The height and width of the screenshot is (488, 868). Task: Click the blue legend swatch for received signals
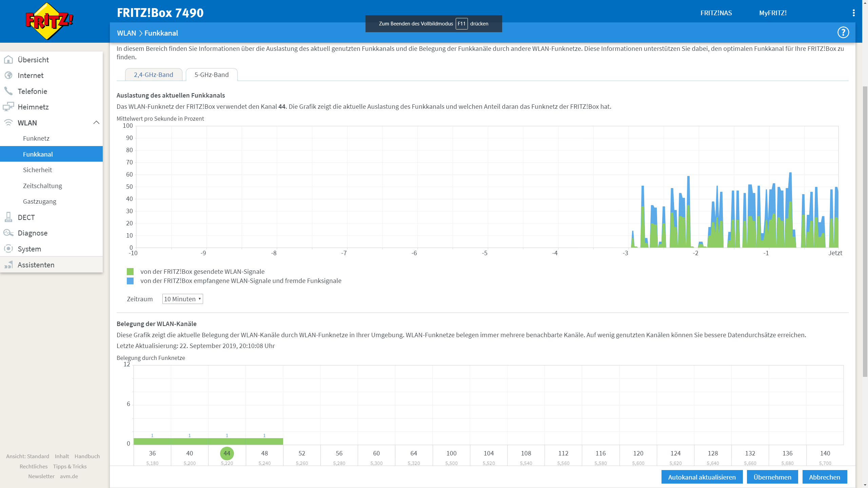pos(130,281)
